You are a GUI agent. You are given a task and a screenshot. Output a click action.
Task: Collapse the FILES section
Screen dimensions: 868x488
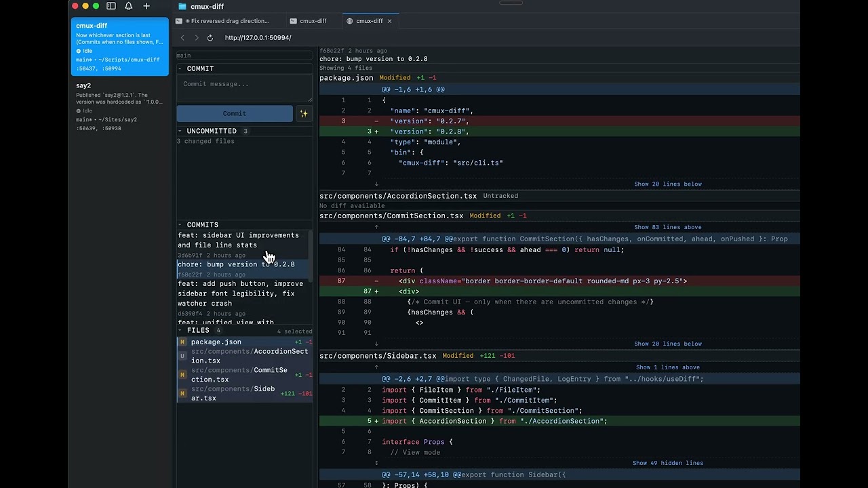point(180,330)
